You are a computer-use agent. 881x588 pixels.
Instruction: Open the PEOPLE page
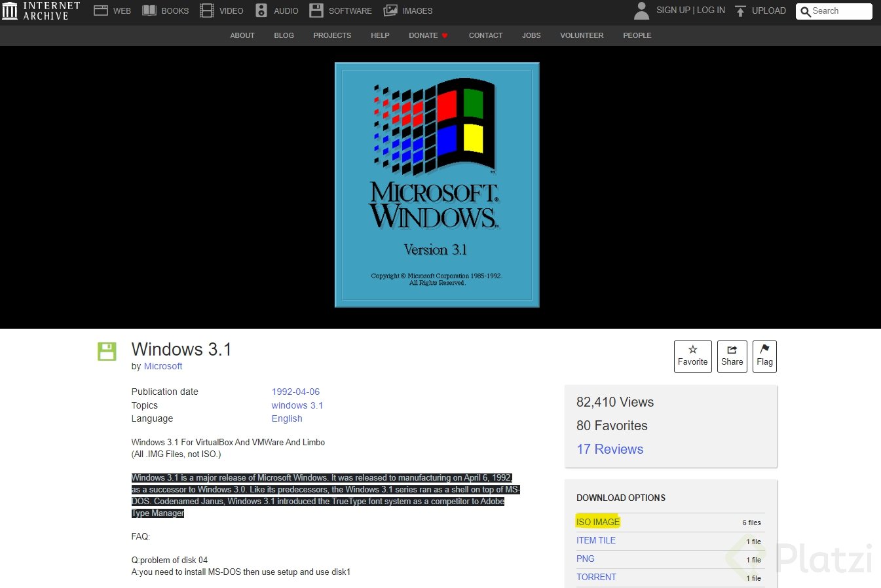click(637, 35)
